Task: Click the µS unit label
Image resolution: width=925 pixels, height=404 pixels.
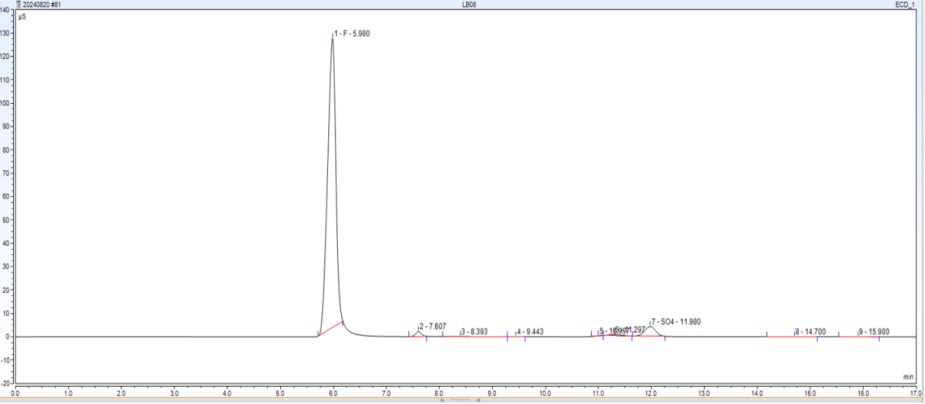Action: [x=22, y=17]
